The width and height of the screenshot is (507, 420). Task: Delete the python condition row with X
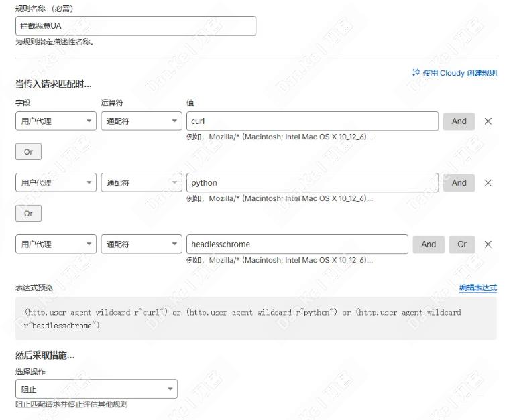[x=488, y=183]
